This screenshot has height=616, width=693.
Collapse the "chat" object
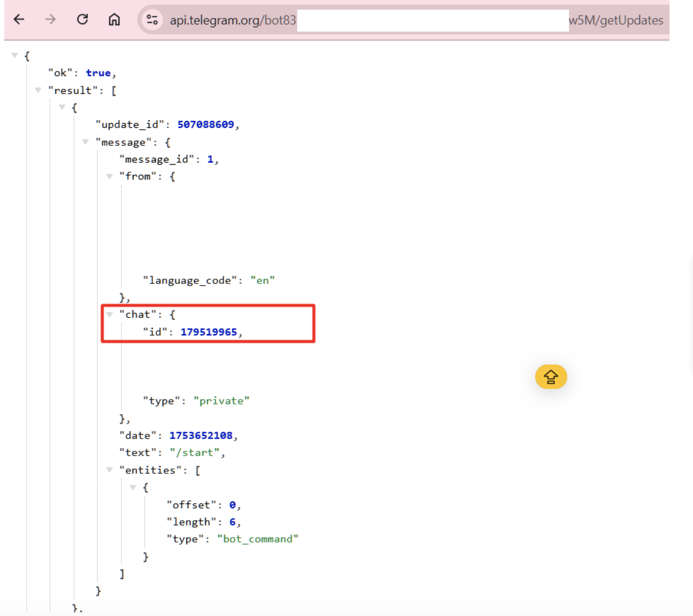pyautogui.click(x=109, y=314)
